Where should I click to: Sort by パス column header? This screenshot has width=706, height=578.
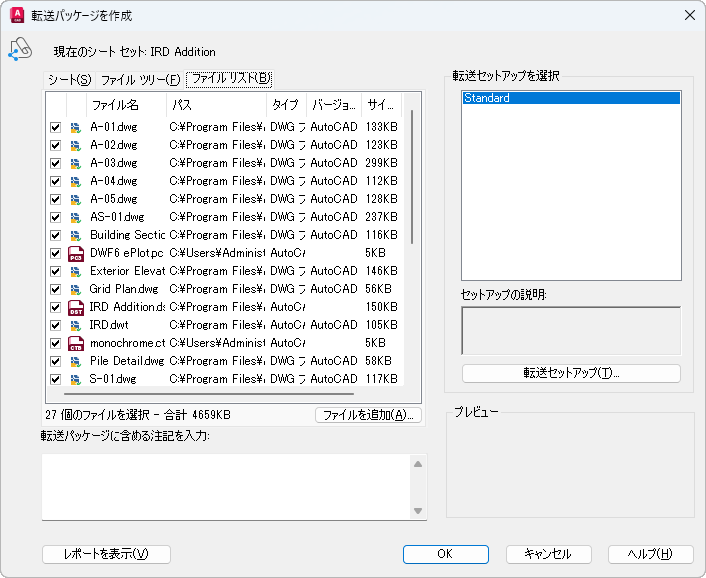tap(216, 105)
